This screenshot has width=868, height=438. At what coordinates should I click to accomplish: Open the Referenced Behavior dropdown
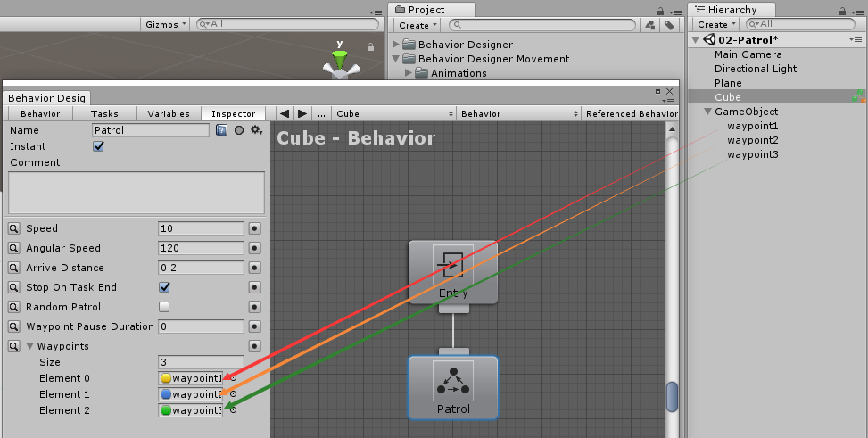pyautogui.click(x=630, y=113)
